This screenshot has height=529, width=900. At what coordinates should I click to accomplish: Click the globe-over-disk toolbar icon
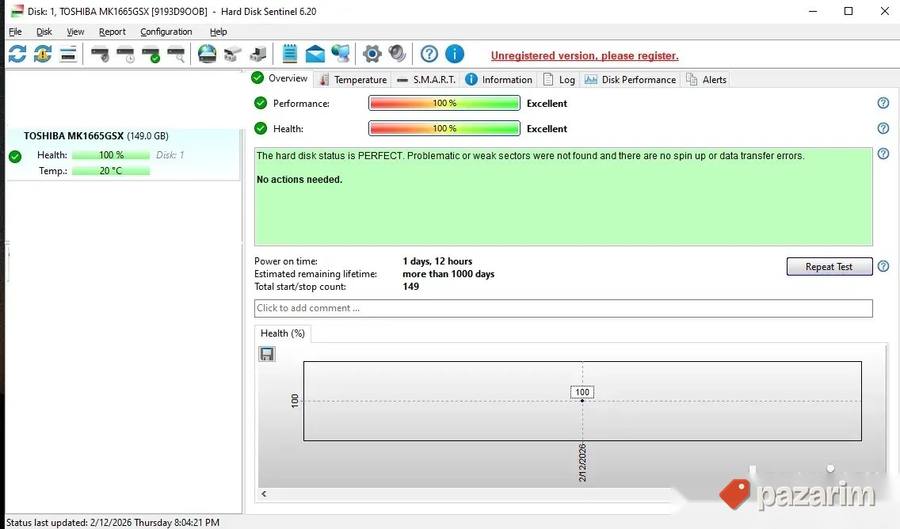click(207, 54)
